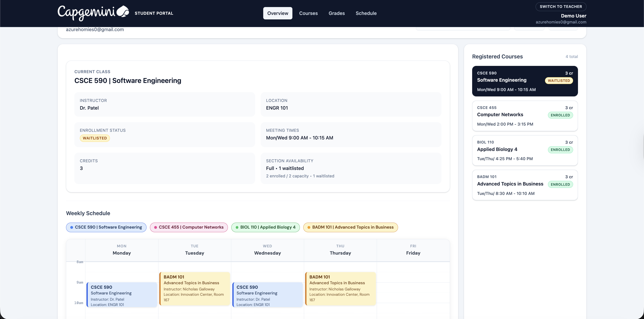Open the Schedule tab
This screenshot has height=319, width=644.
point(366,13)
